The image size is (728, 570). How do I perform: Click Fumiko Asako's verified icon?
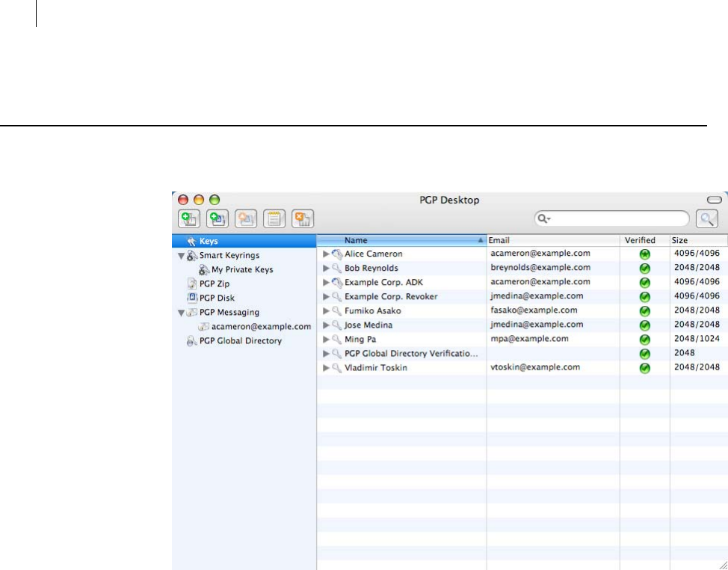(644, 311)
